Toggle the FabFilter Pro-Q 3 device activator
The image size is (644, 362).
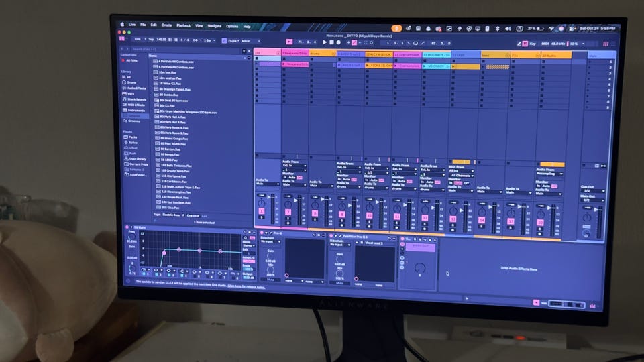click(x=331, y=236)
